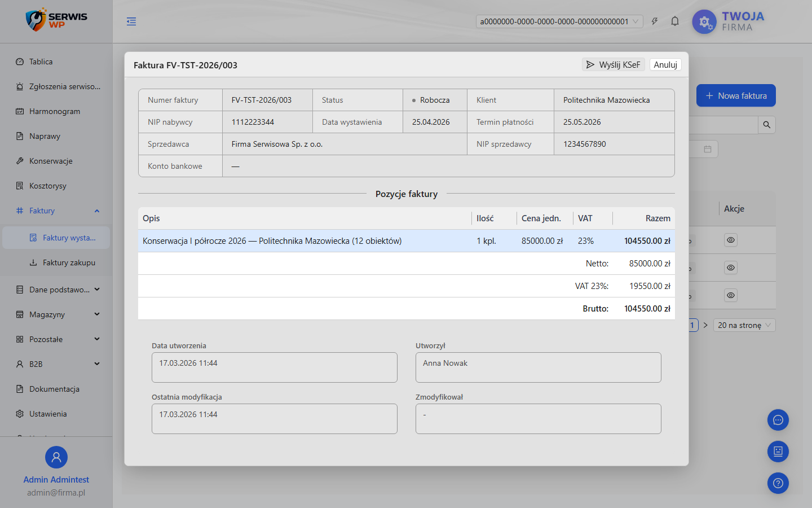Select Faktury zakupu submenu item

click(56, 262)
